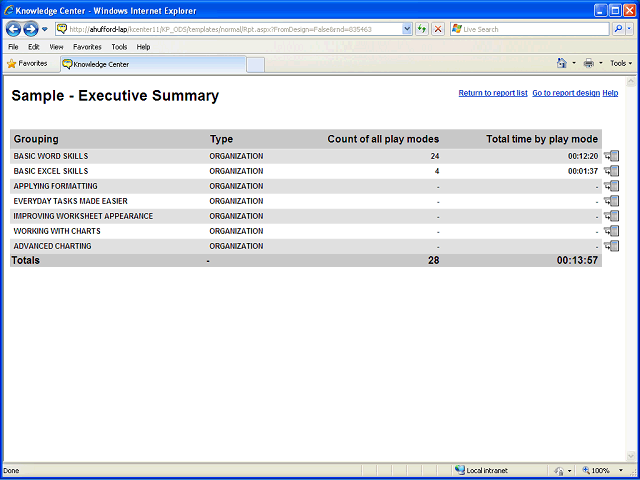Click Go to report design link

click(x=566, y=93)
